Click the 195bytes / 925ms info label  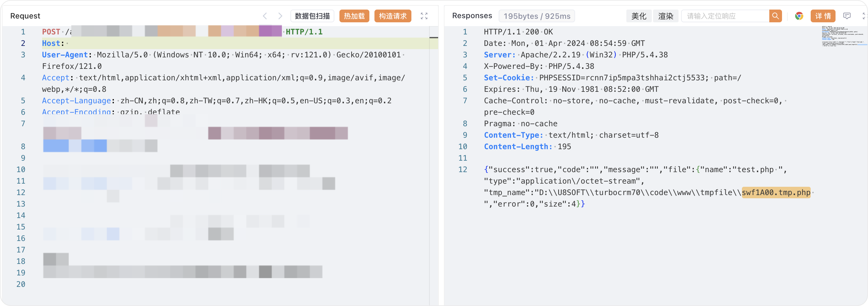pyautogui.click(x=537, y=16)
